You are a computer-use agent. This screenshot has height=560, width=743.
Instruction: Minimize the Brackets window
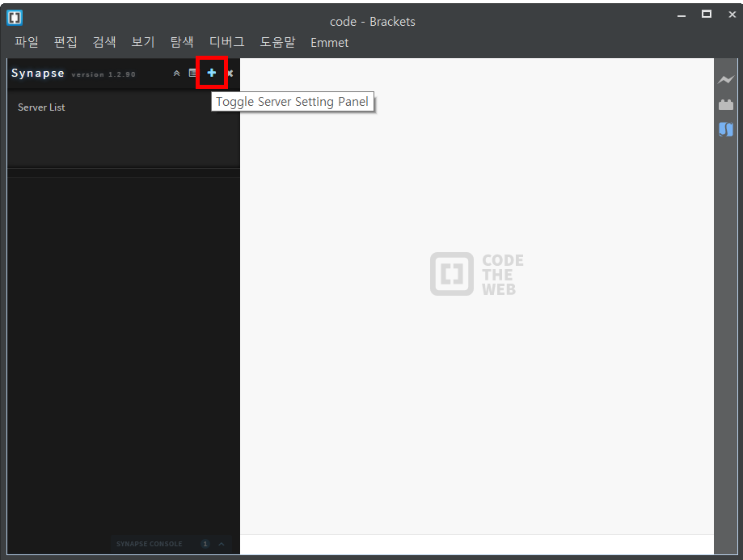[682, 15]
